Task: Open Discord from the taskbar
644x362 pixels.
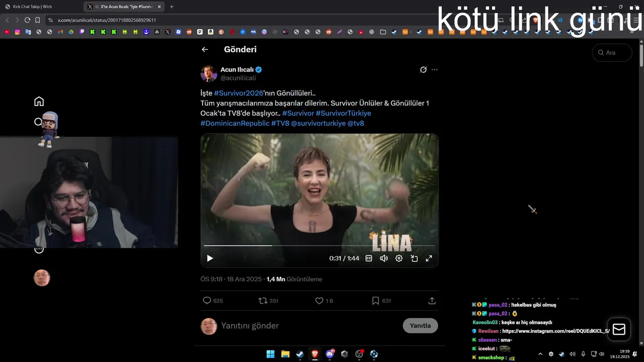Action: (330, 354)
